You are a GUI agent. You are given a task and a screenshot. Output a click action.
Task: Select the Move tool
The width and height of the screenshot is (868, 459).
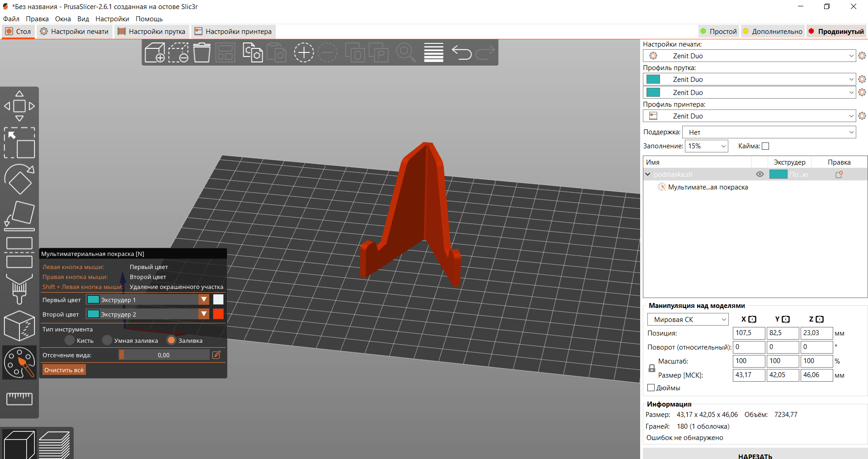point(19,106)
